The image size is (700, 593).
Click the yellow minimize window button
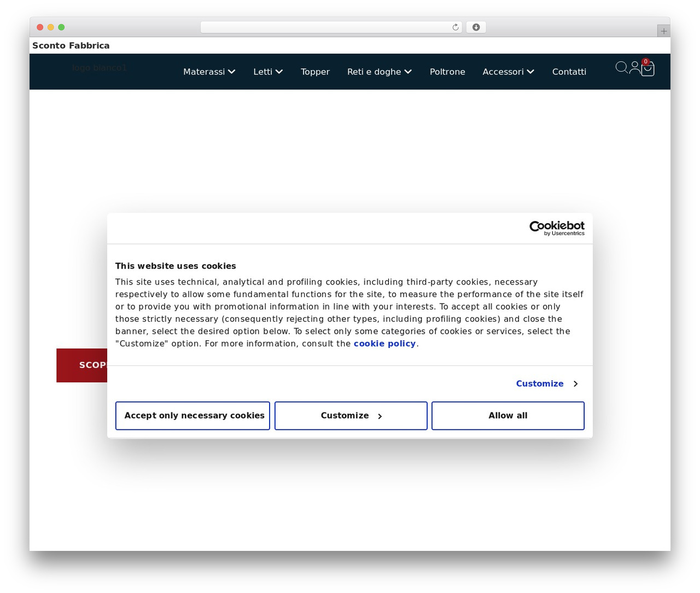click(51, 27)
